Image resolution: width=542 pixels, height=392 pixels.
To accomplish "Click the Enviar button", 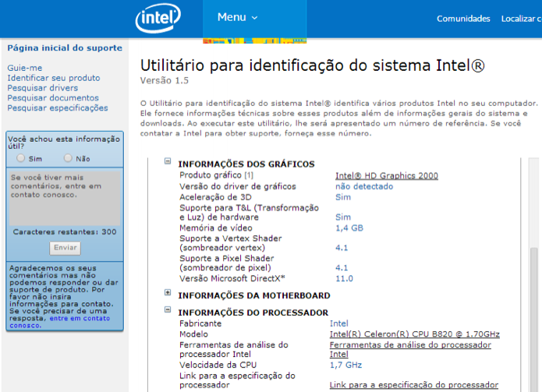I will 65,248.
